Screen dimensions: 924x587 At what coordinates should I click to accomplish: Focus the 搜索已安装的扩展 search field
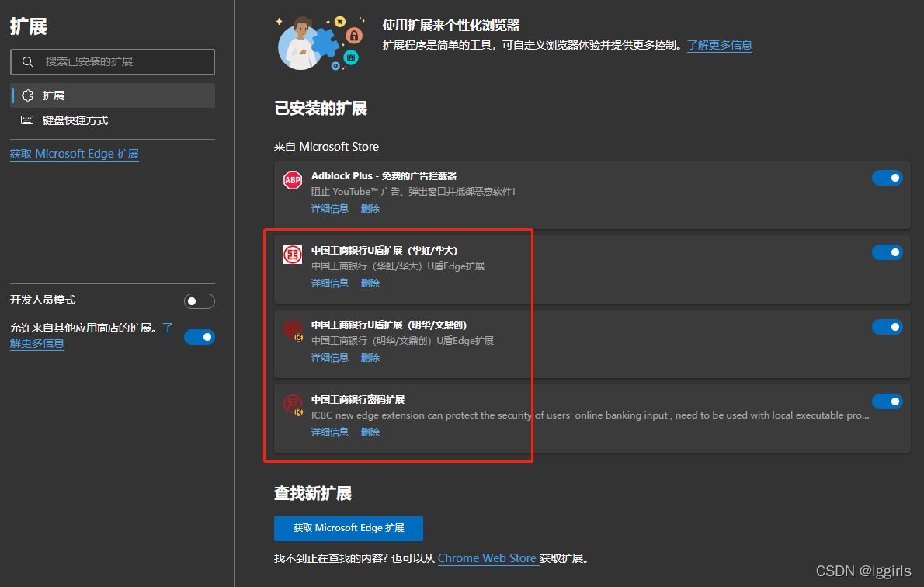click(x=113, y=62)
